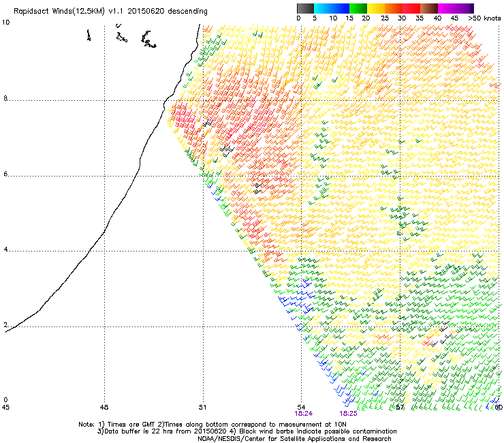Image resolution: width=504 pixels, height=443 pixels.
Task: Click the map title 'Rapidsact Winds(12.5KM) v1.1 20150620 descending'
Action: [x=110, y=12]
